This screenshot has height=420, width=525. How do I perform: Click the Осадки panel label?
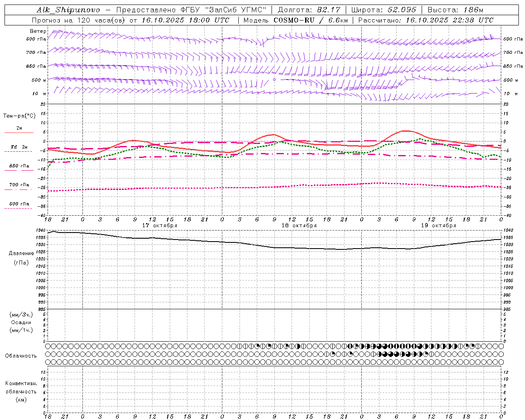coord(21,322)
